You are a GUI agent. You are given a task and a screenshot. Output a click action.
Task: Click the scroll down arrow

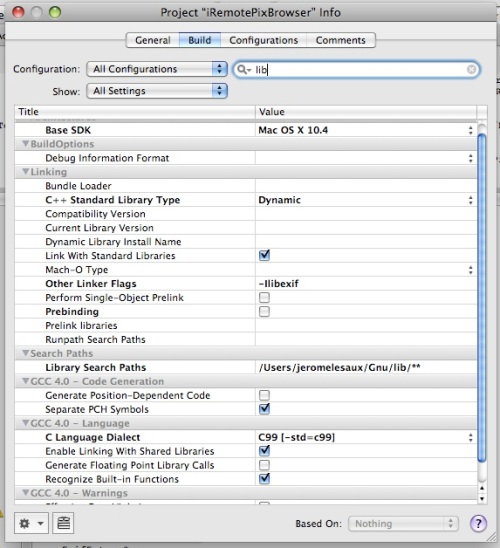click(x=482, y=498)
